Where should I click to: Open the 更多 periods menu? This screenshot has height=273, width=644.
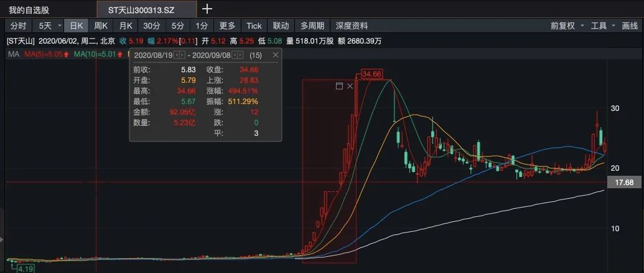227,26
